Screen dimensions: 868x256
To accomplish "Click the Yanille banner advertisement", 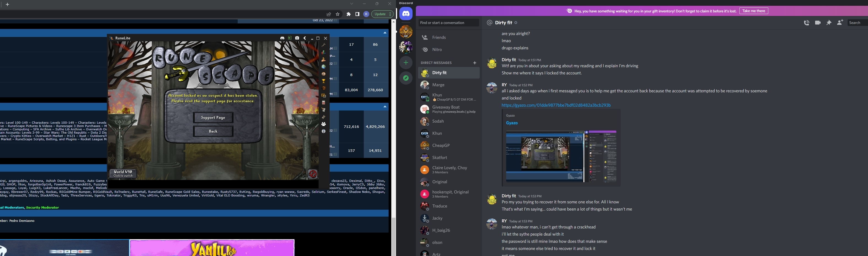I will 212,248.
